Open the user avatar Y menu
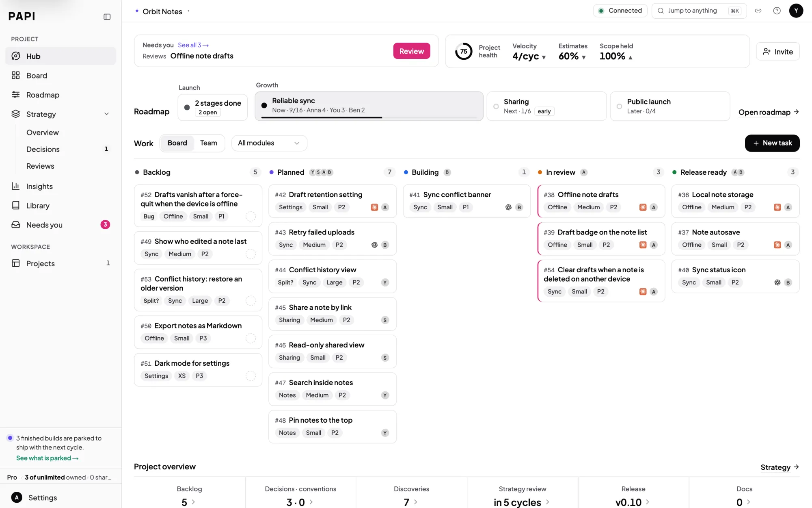The height and width of the screenshot is (508, 812). click(x=796, y=11)
